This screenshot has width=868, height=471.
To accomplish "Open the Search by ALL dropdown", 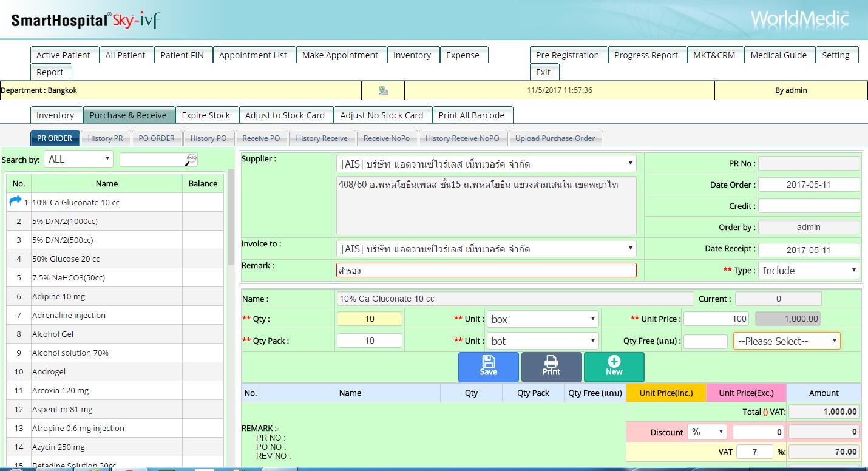I will (x=78, y=159).
